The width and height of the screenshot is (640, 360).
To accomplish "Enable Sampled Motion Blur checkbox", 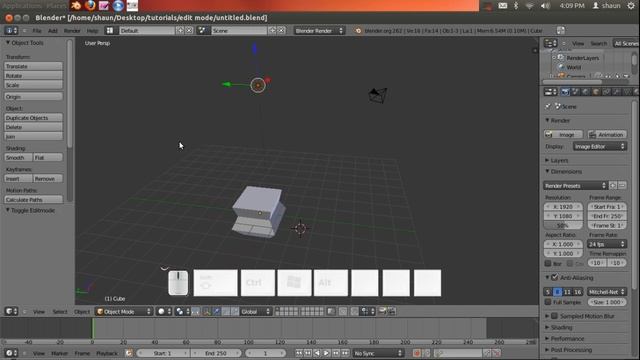I will (x=555, y=316).
